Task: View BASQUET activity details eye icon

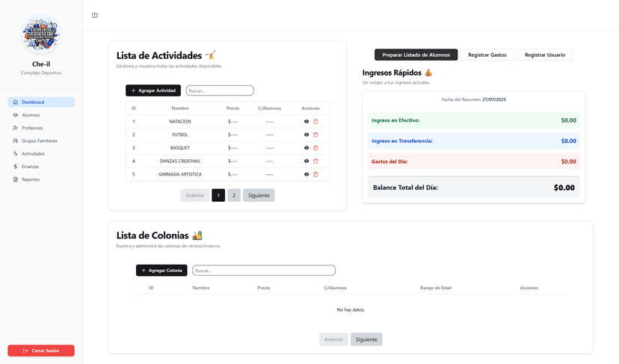Action: click(x=307, y=148)
